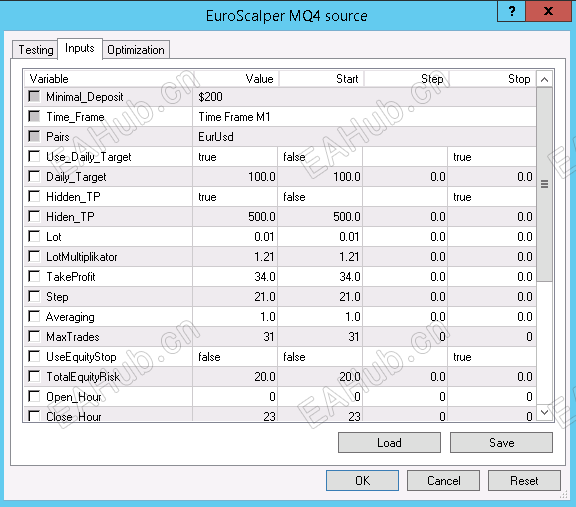576x507 pixels.
Task: Click TakeProfit Start value 34.0
Action: pos(320,277)
